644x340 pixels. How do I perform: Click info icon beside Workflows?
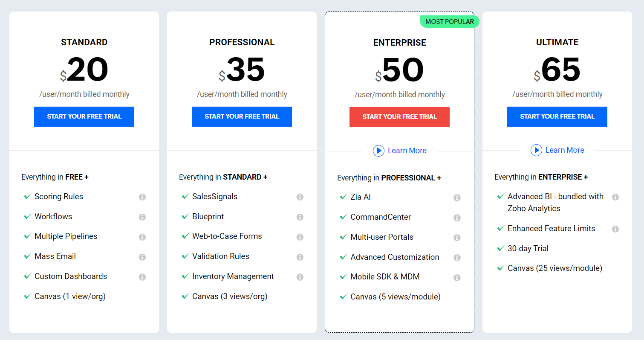[x=142, y=217]
